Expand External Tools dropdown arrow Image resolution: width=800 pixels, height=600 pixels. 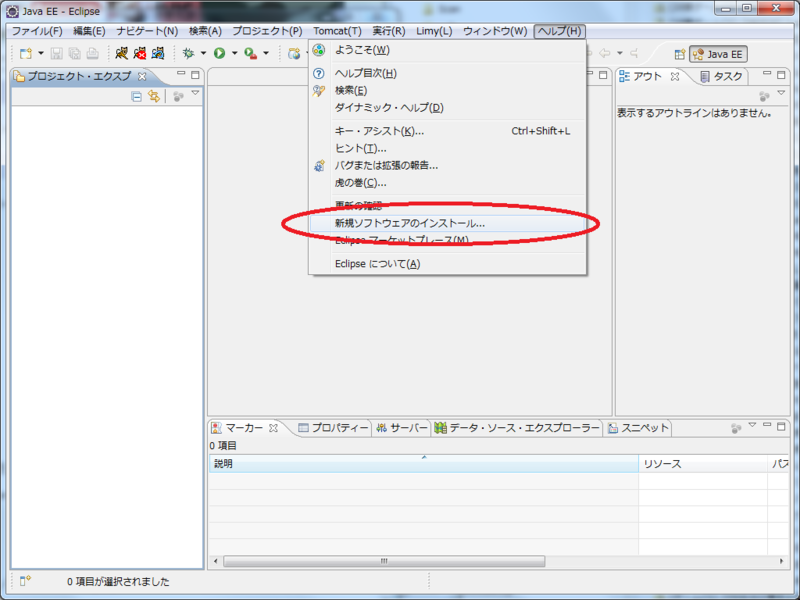pyautogui.click(x=266, y=53)
